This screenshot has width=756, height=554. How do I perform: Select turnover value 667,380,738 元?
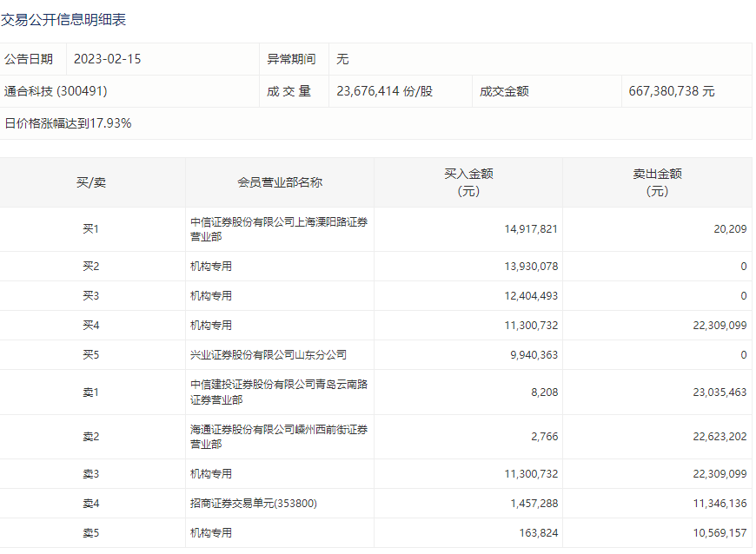click(671, 91)
